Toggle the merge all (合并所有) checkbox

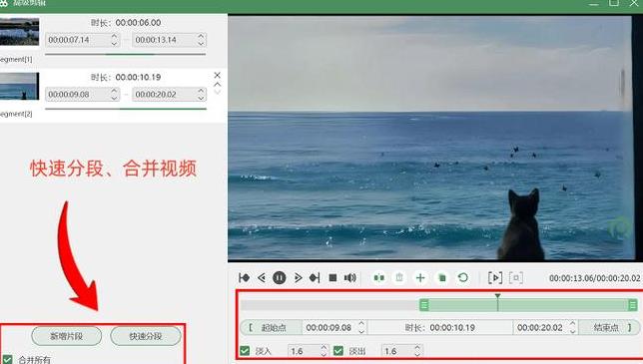point(7,360)
